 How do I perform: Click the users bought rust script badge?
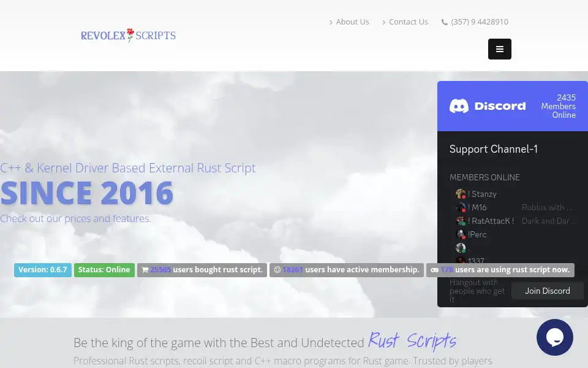pyautogui.click(x=202, y=270)
